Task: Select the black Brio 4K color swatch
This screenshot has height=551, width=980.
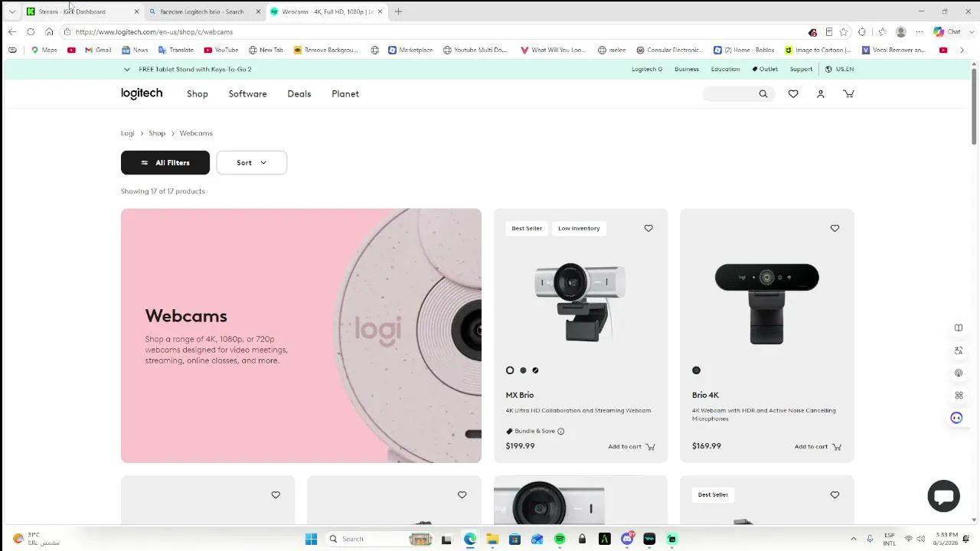Action: tap(696, 370)
